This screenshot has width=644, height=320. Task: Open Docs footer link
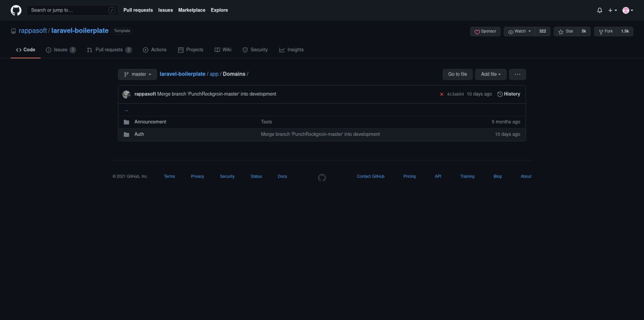(x=282, y=177)
